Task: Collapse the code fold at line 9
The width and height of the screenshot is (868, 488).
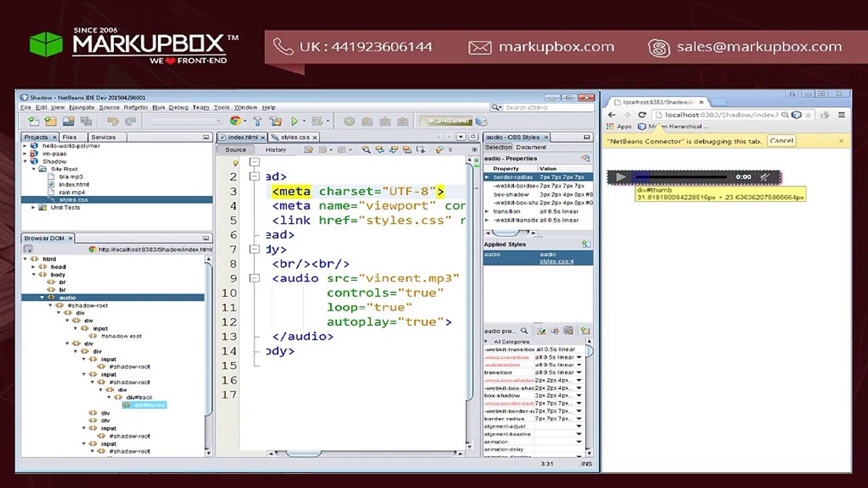Action: tap(255, 278)
